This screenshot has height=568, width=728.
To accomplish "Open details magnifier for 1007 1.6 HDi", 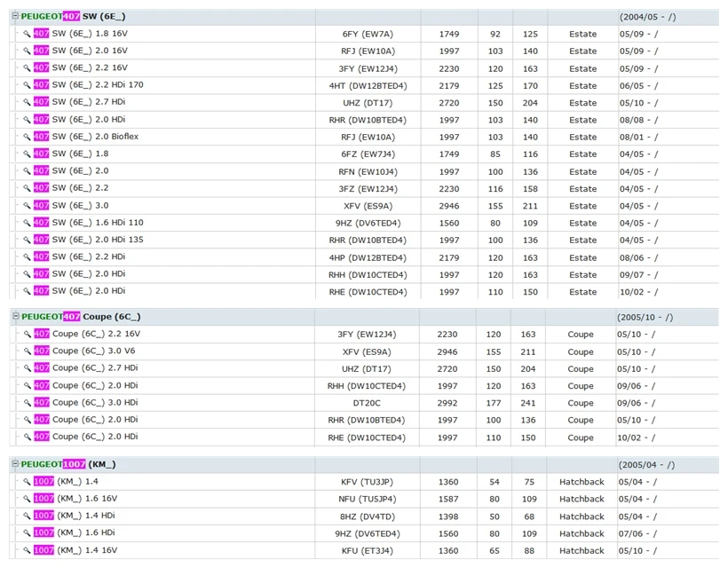I will pos(27,533).
